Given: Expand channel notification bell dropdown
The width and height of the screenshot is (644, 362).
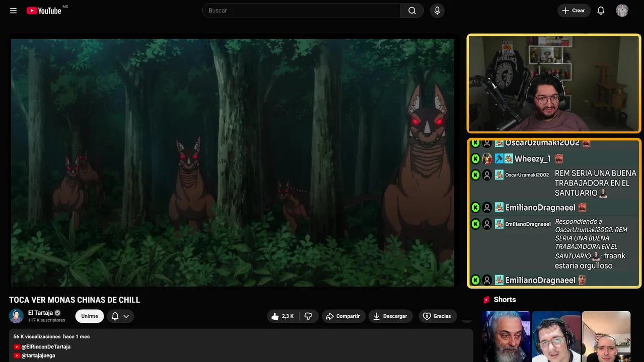Looking at the screenshot, I should tap(120, 316).
